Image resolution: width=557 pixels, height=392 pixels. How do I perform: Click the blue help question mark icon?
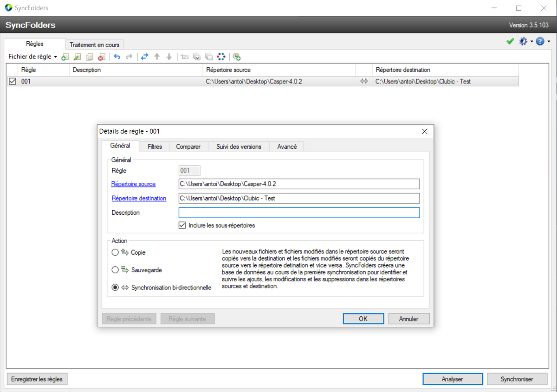pyautogui.click(x=540, y=41)
